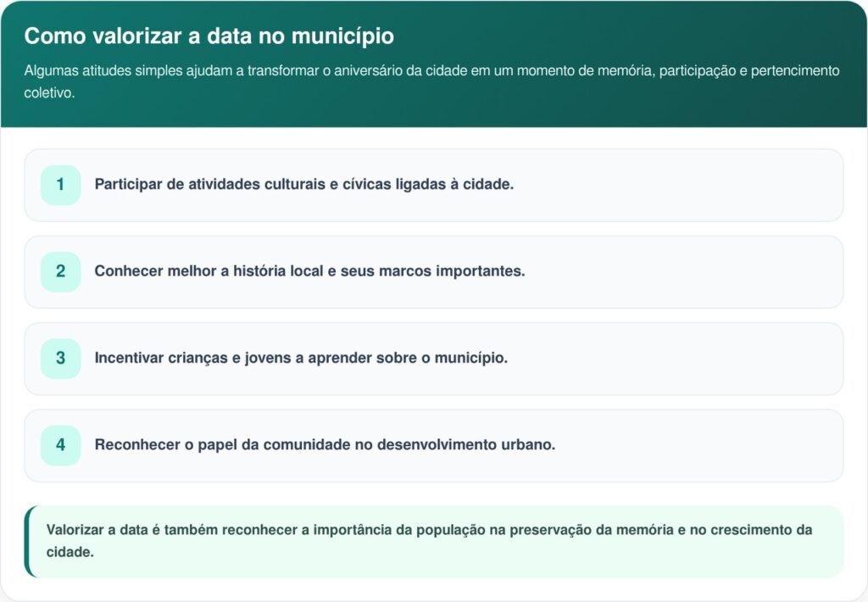Click the heading 'Como valorizar a data no município'

(209, 36)
